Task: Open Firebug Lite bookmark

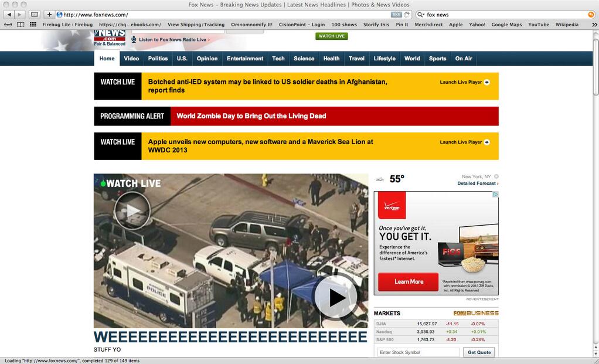Action: pyautogui.click(x=67, y=25)
